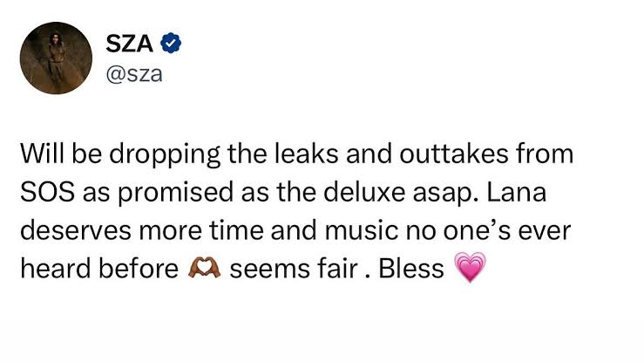
Task: Click the word "heard" in tweet
Action: tap(56, 269)
